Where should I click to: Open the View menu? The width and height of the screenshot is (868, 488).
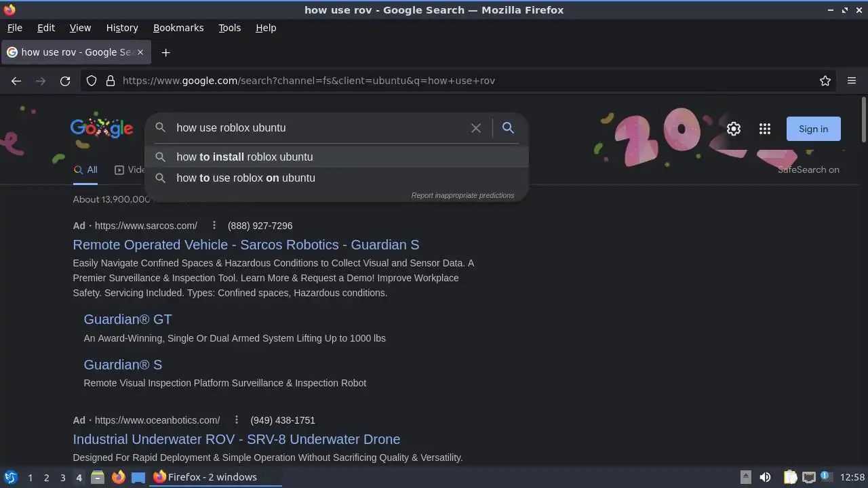(x=80, y=28)
